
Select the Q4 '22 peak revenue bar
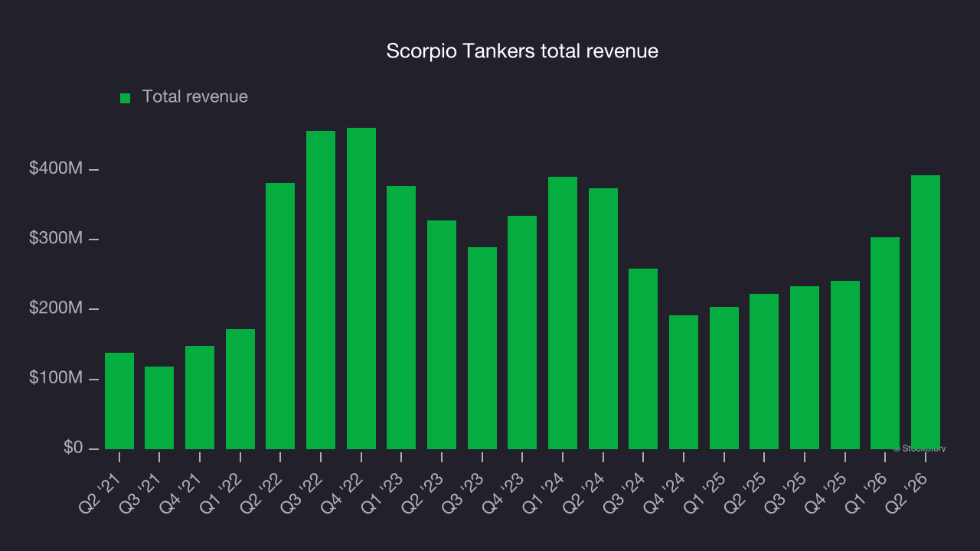point(361,289)
